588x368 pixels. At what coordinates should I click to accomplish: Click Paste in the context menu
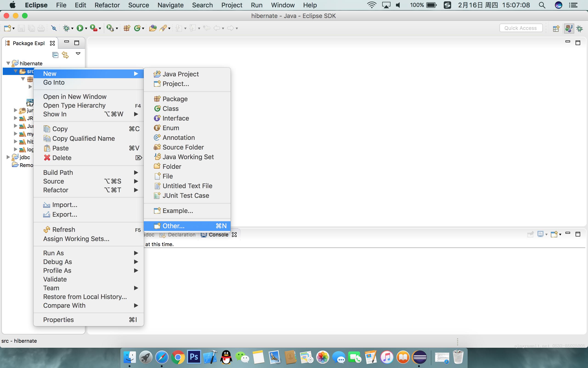click(88, 148)
